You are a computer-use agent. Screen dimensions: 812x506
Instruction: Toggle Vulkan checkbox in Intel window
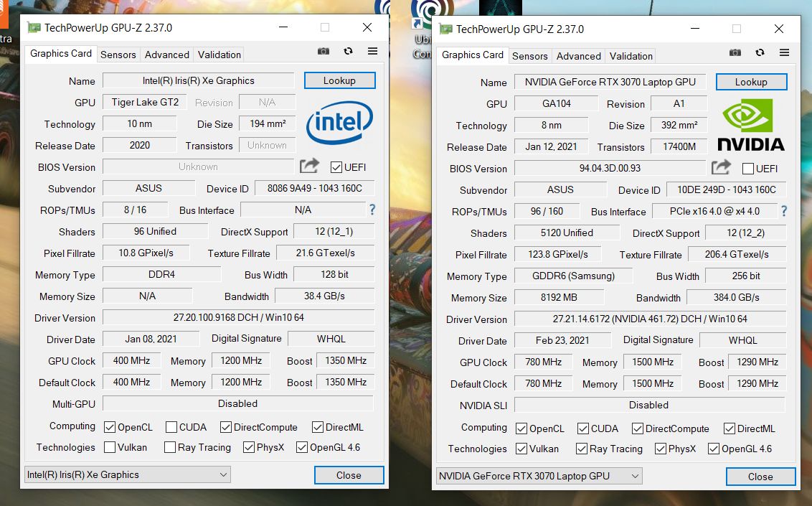click(110, 447)
